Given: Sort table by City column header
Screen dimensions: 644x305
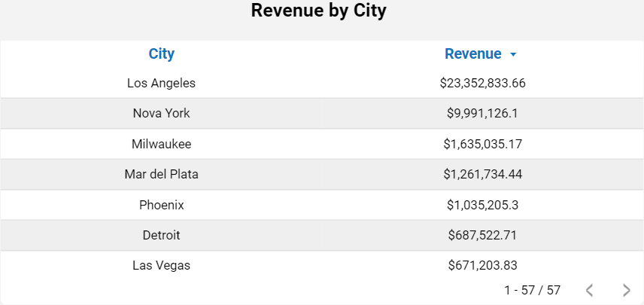Looking at the screenshot, I should pyautogui.click(x=162, y=53).
